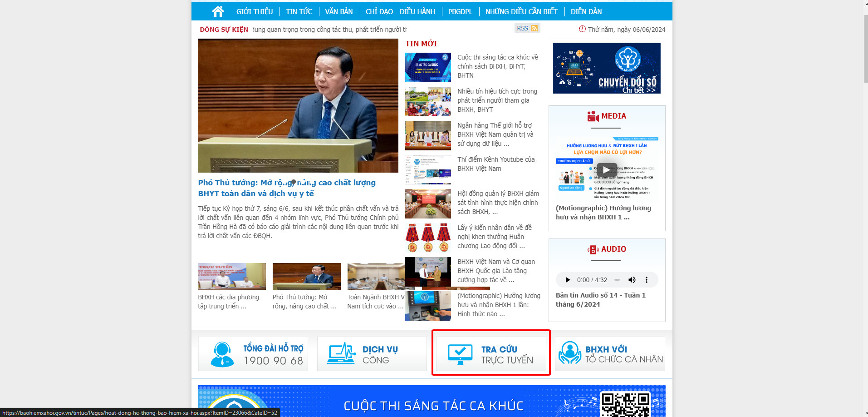The width and height of the screenshot is (868, 417).
Task: Click the medals thumbnail image
Action: click(428, 238)
